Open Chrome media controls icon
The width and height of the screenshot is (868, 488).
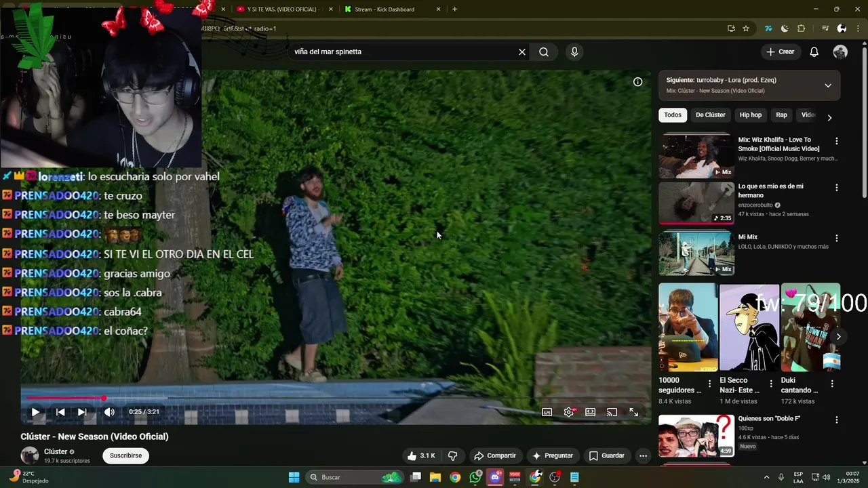(x=825, y=28)
